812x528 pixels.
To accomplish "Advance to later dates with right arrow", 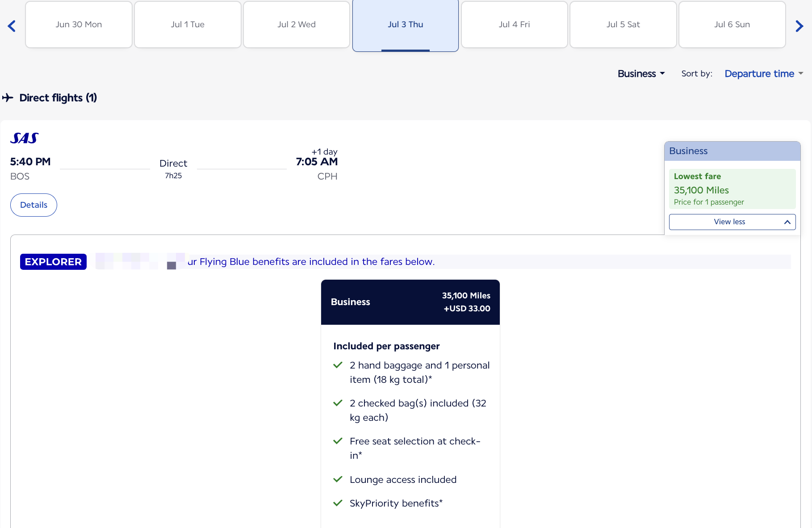I will click(799, 26).
